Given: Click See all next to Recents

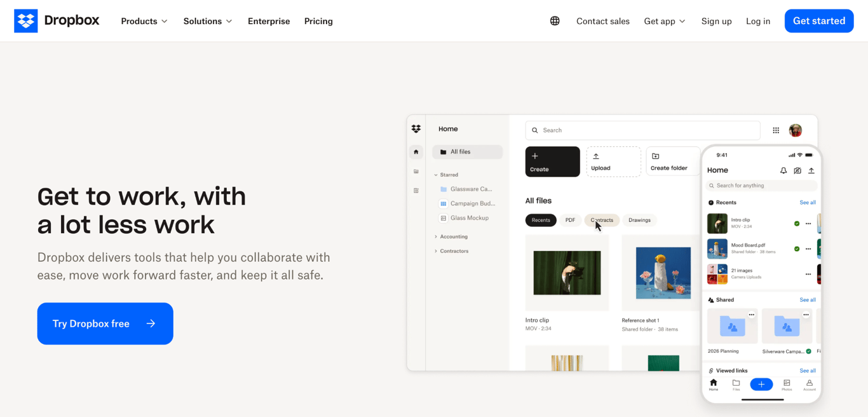Looking at the screenshot, I should tap(808, 202).
